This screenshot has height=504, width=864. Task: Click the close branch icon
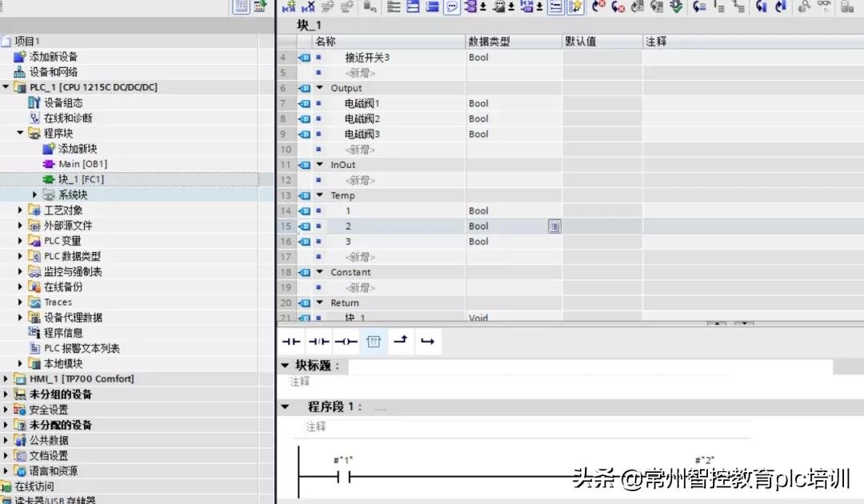pos(427,342)
